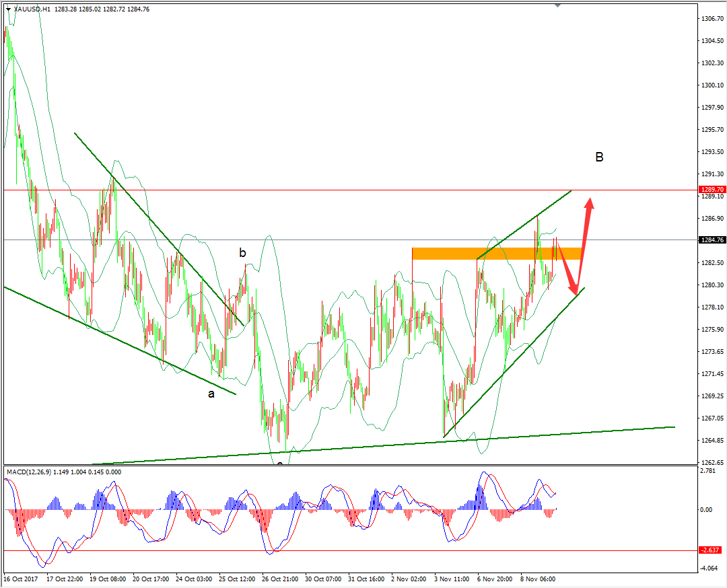The width and height of the screenshot is (727, 588).
Task: Click the 1302.30 price axis label
Action: 713,63
